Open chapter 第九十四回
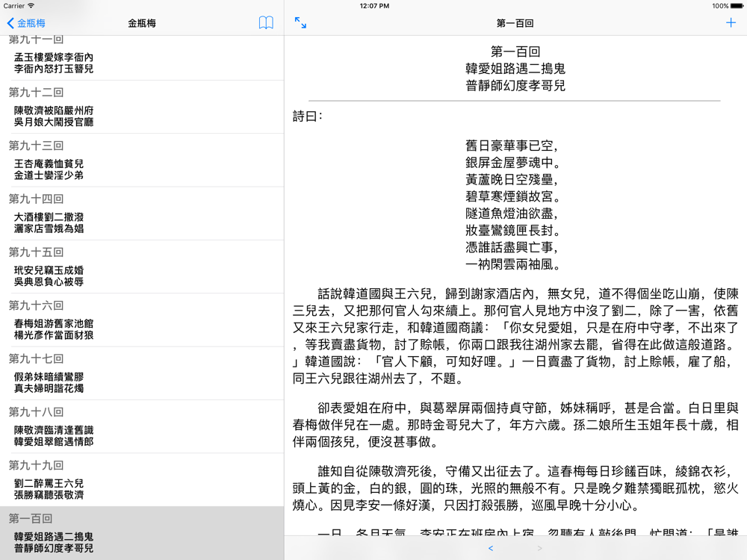Viewport: 747px width, 560px height. click(142, 214)
